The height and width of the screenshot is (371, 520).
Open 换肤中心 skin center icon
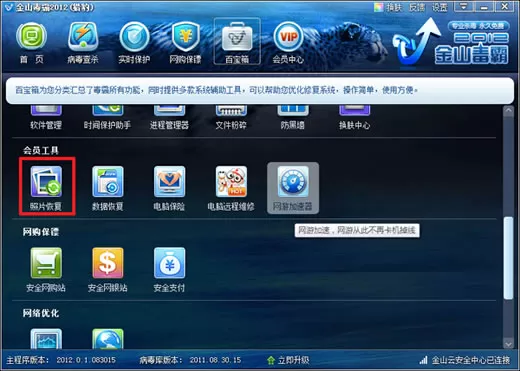click(x=354, y=118)
